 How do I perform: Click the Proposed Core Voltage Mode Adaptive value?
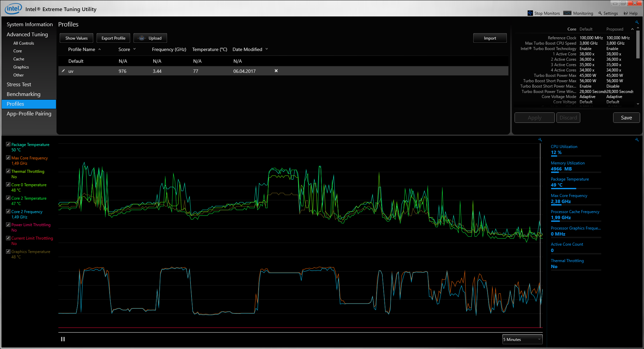(x=614, y=97)
